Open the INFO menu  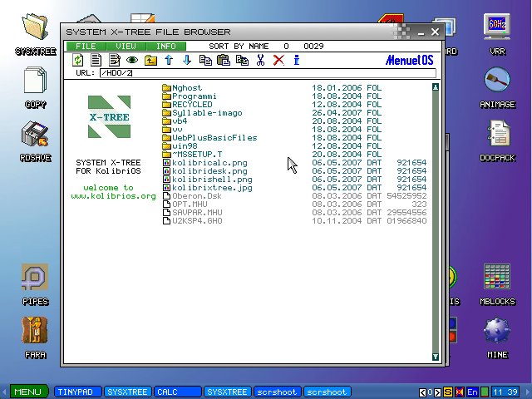pyautogui.click(x=166, y=46)
